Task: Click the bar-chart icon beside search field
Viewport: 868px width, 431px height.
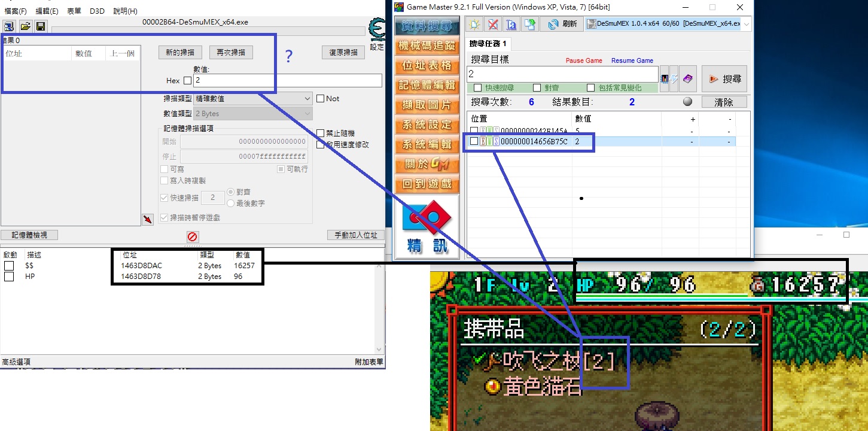Action: (664, 79)
